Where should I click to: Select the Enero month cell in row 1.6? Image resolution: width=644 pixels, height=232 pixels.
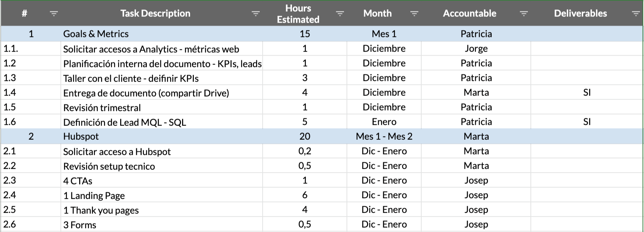(x=384, y=122)
